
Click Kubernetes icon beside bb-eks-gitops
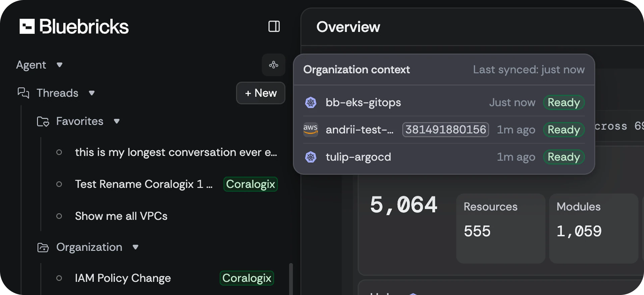[311, 102]
